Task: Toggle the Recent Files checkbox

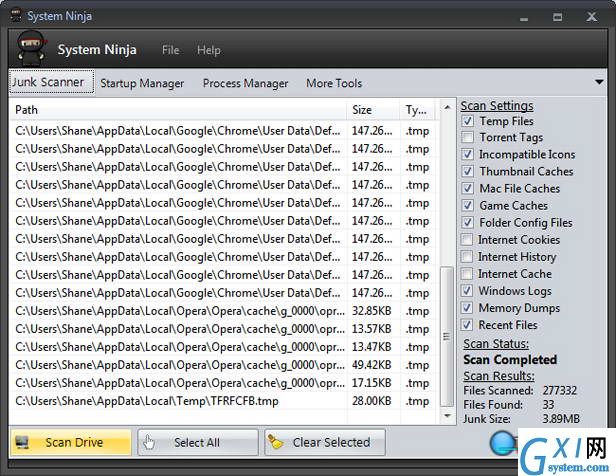Action: (467, 325)
